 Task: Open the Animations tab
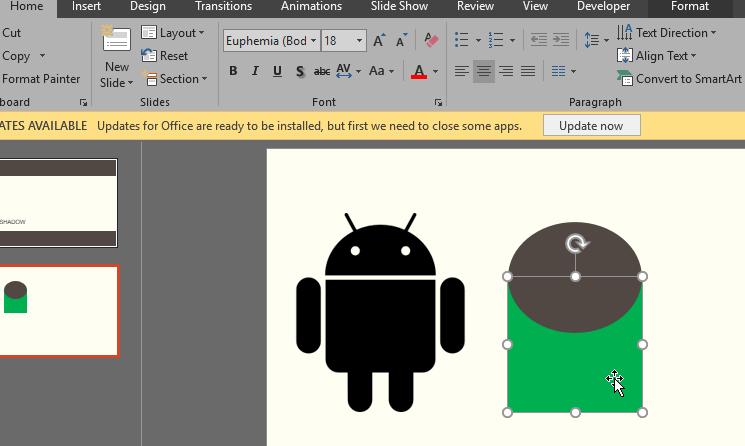pyautogui.click(x=311, y=6)
